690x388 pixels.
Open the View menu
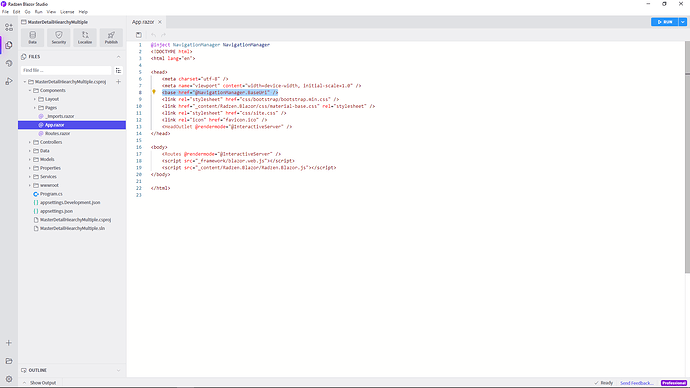(51, 12)
